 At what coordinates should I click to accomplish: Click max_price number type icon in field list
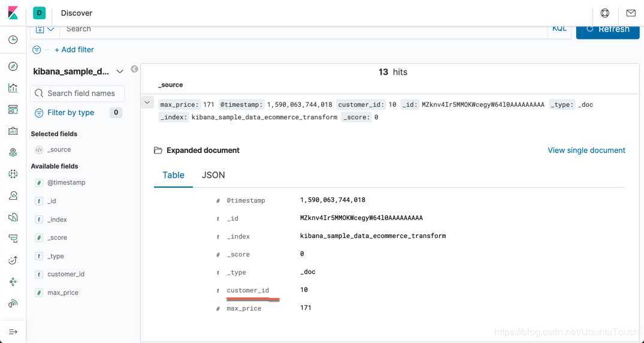pos(38,293)
